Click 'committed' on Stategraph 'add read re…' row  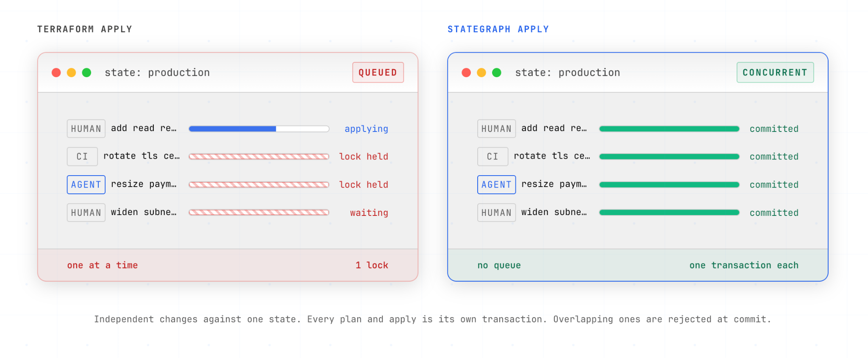pyautogui.click(x=774, y=129)
